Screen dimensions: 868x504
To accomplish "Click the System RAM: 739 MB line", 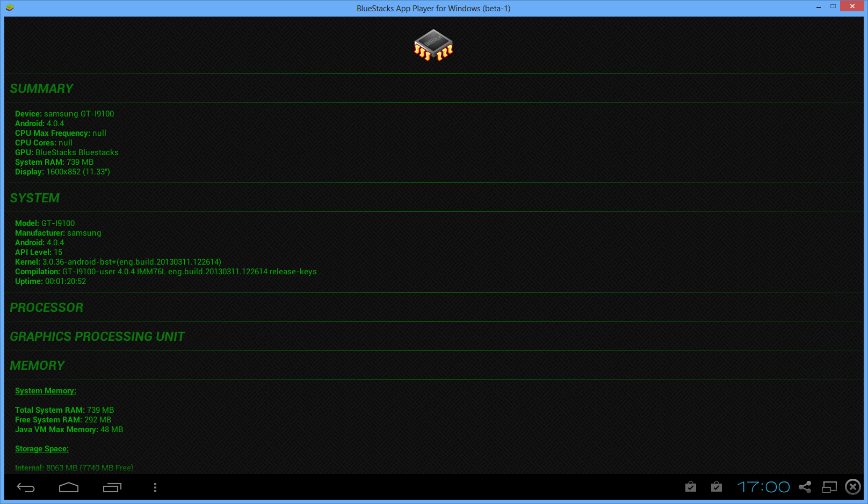I will pyautogui.click(x=54, y=162).
